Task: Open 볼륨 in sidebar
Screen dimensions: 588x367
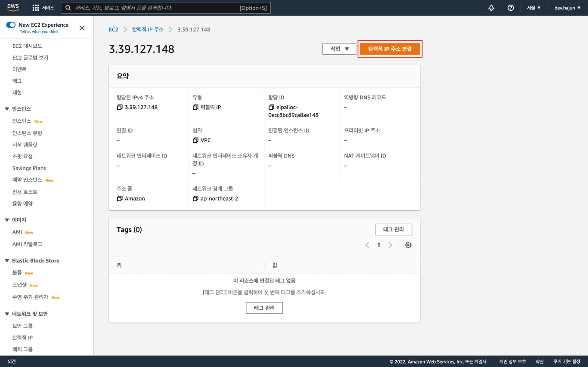Action: click(x=17, y=273)
